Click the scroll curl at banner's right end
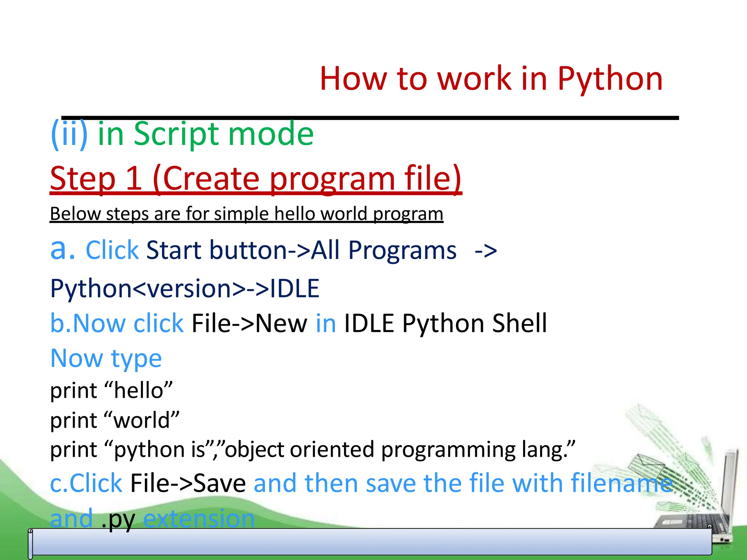The height and width of the screenshot is (560, 747). tap(710, 527)
